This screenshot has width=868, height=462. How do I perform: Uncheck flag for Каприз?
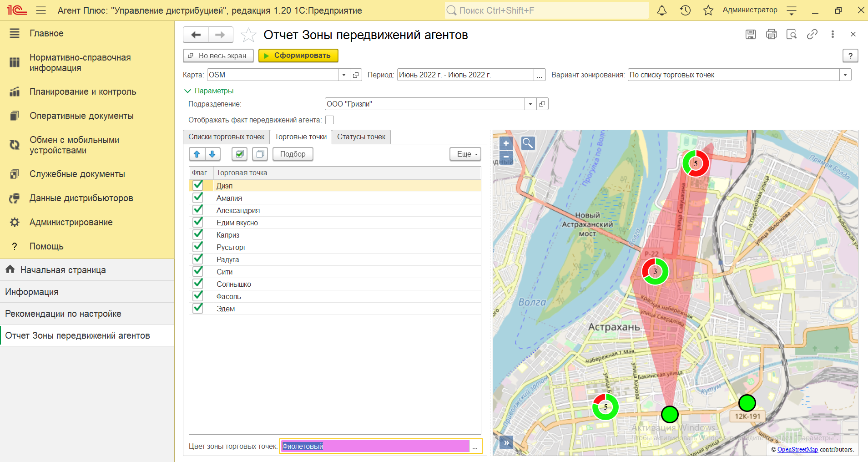click(198, 234)
